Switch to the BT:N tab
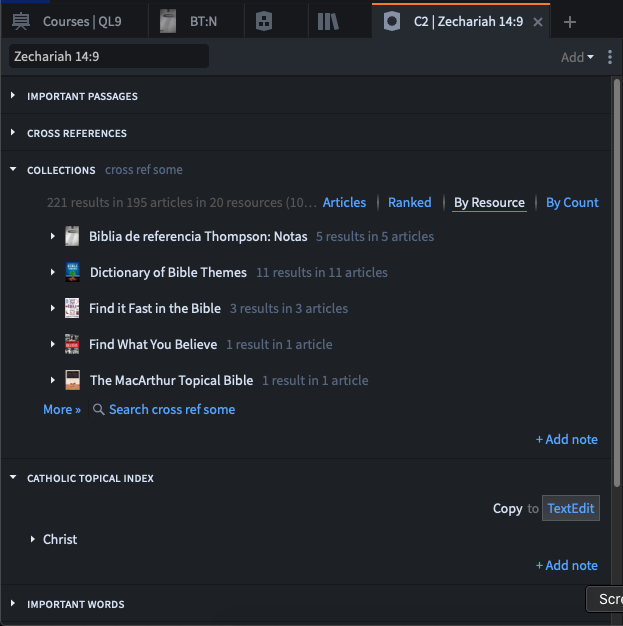 [196, 22]
